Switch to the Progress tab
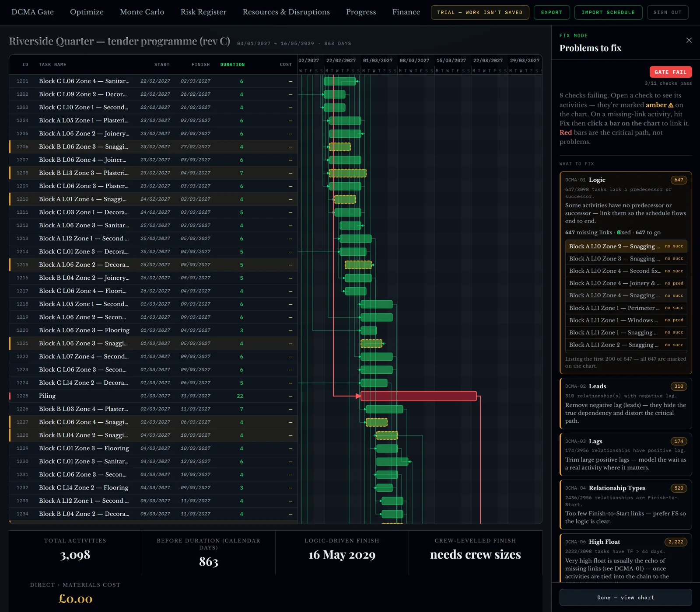Image resolution: width=700 pixels, height=612 pixels. pos(361,12)
